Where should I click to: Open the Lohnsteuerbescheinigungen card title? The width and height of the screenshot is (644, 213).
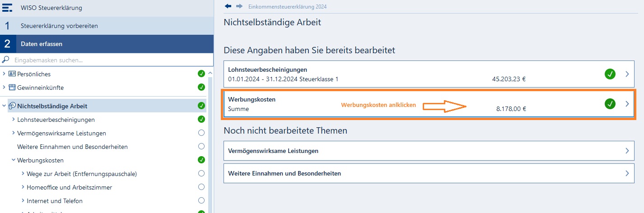(x=268, y=69)
